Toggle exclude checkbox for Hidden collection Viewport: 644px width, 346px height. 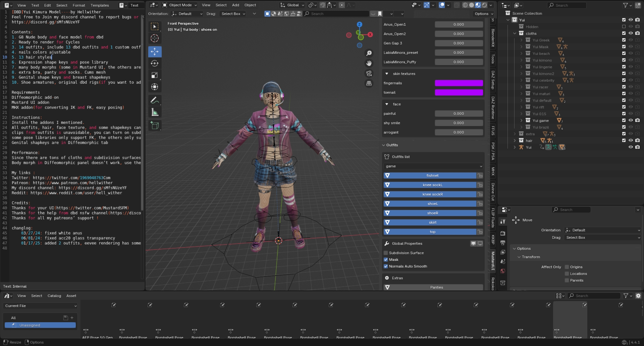[624, 26]
